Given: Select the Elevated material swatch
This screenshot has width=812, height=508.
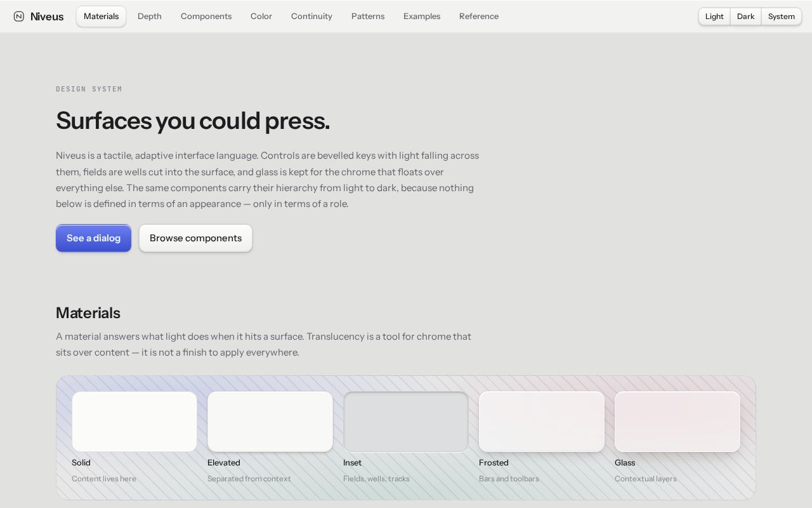Looking at the screenshot, I should point(270,422).
